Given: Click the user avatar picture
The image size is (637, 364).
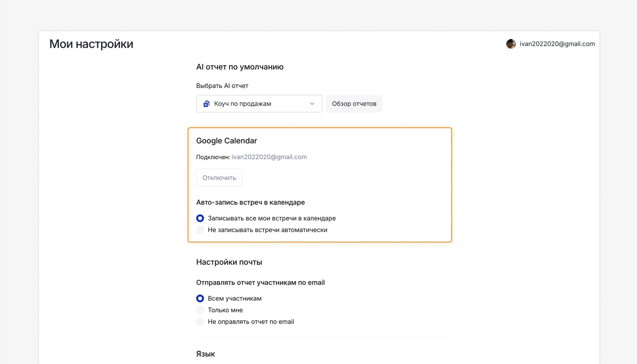Looking at the screenshot, I should [x=511, y=44].
